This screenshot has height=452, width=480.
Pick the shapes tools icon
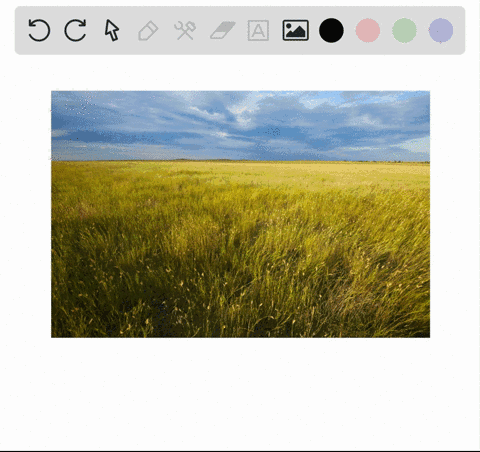pos(185,31)
